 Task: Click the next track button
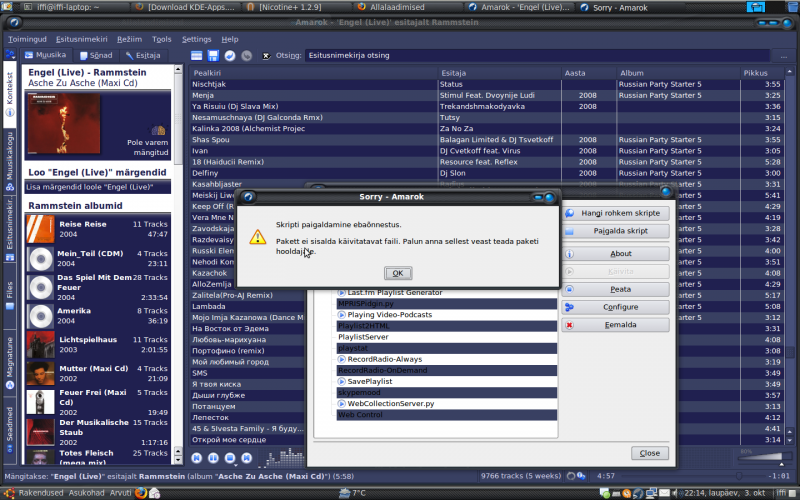pyautogui.click(x=246, y=458)
